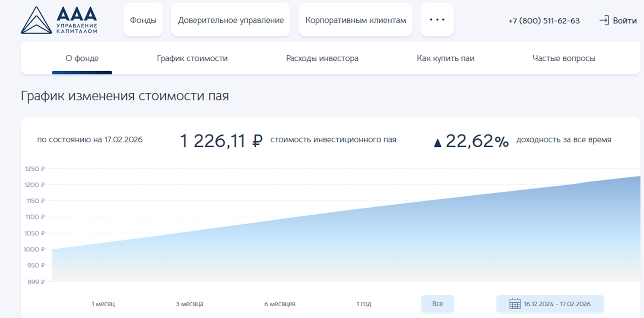Click the 899 ₽ axis label
The width and height of the screenshot is (644, 318).
(x=36, y=282)
